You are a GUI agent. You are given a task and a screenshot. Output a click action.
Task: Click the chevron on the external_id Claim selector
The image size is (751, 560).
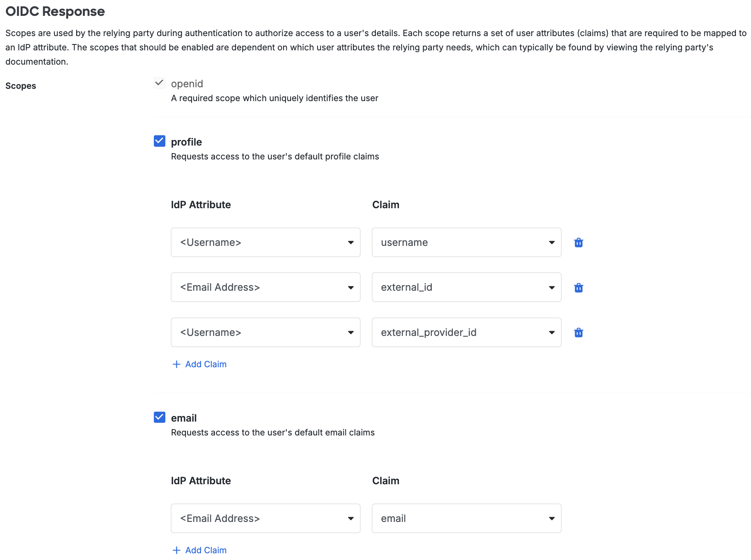[552, 287]
